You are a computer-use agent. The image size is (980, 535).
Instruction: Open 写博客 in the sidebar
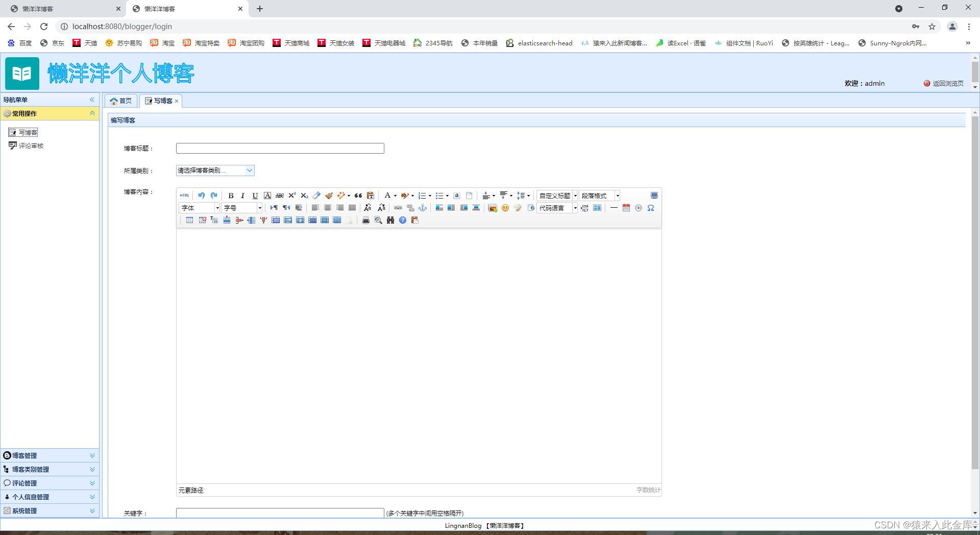[23, 133]
